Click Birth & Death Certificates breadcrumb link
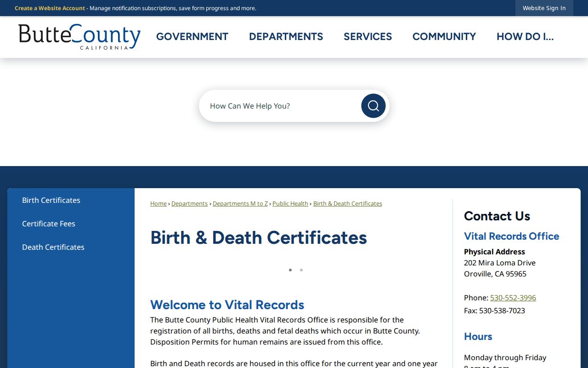Image resolution: width=588 pixels, height=368 pixels. pos(348,203)
